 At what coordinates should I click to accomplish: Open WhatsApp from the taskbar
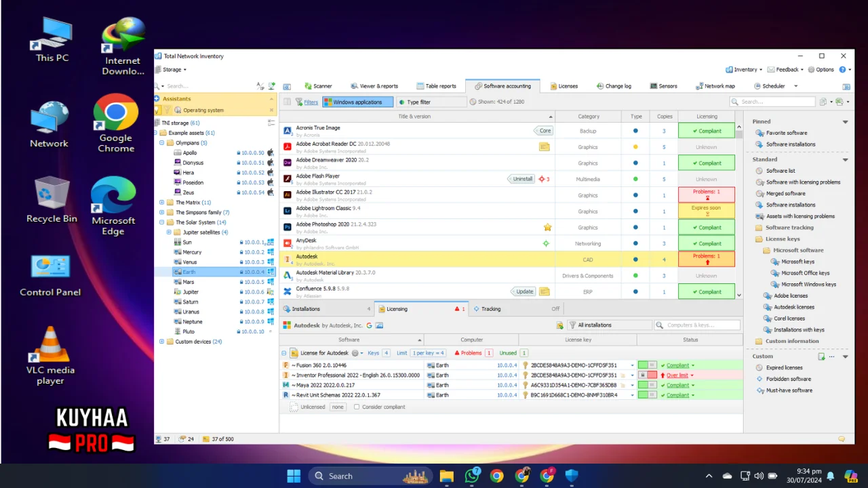[x=472, y=476]
